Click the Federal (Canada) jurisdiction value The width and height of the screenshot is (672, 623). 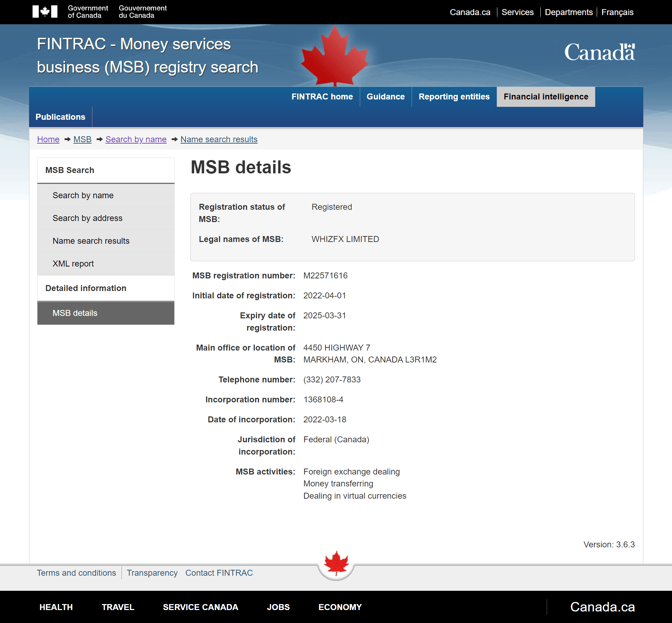336,439
